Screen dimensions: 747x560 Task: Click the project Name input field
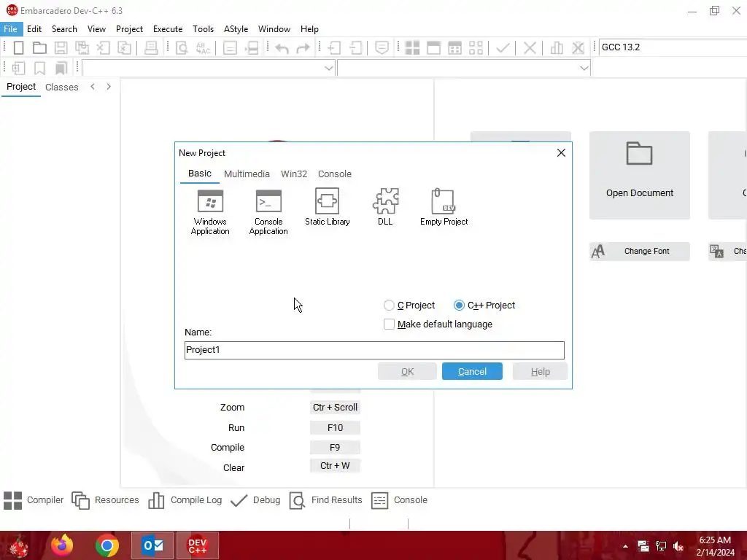pyautogui.click(x=374, y=350)
